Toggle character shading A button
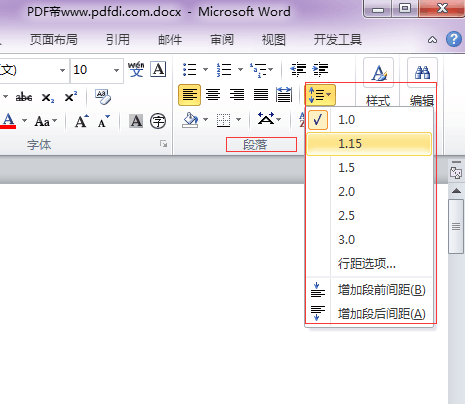 coord(136,121)
